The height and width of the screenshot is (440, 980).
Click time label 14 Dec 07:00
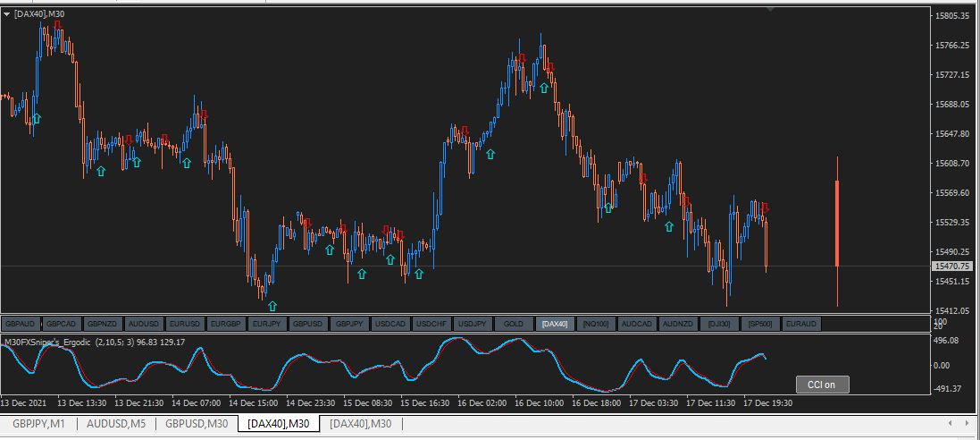point(196,403)
